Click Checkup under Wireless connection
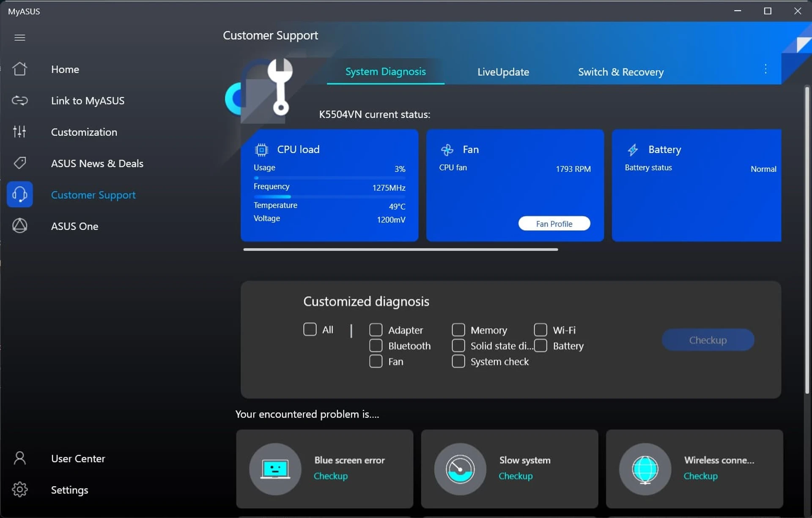 pyautogui.click(x=700, y=476)
